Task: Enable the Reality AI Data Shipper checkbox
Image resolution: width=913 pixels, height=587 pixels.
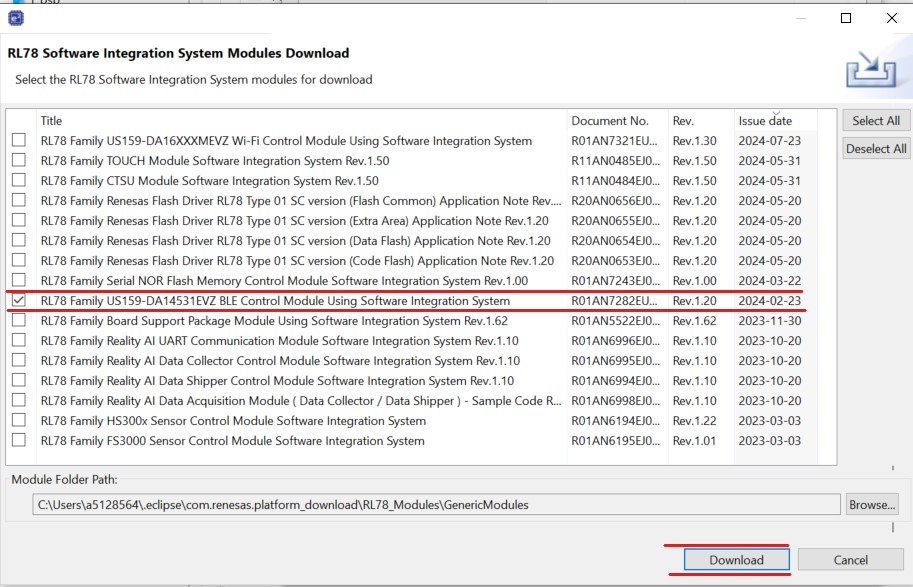Action: click(19, 380)
